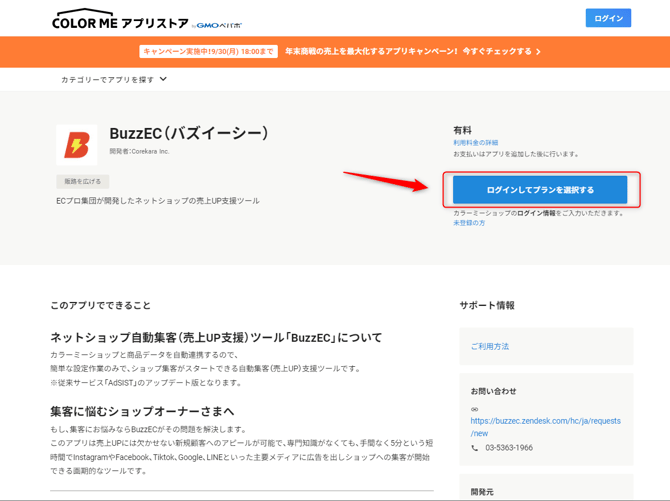
Task: Open the 年末商戦 campaign banner text
Action: click(x=407, y=52)
